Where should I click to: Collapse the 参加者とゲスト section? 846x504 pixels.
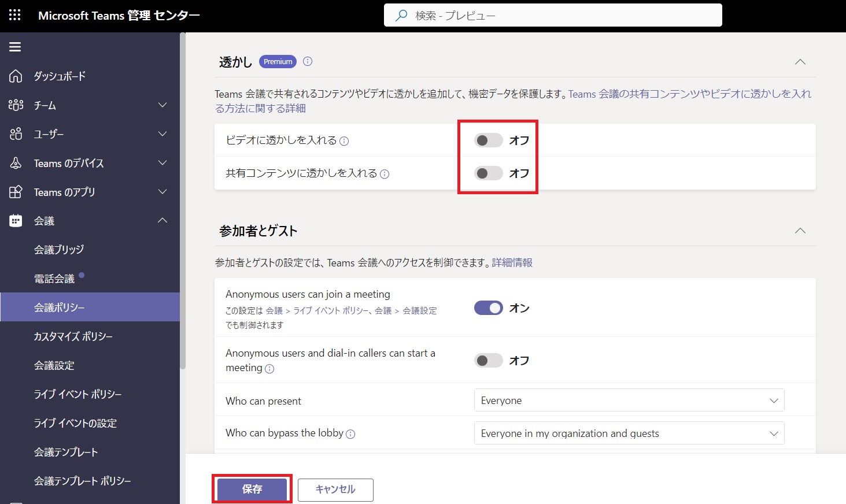click(x=800, y=231)
